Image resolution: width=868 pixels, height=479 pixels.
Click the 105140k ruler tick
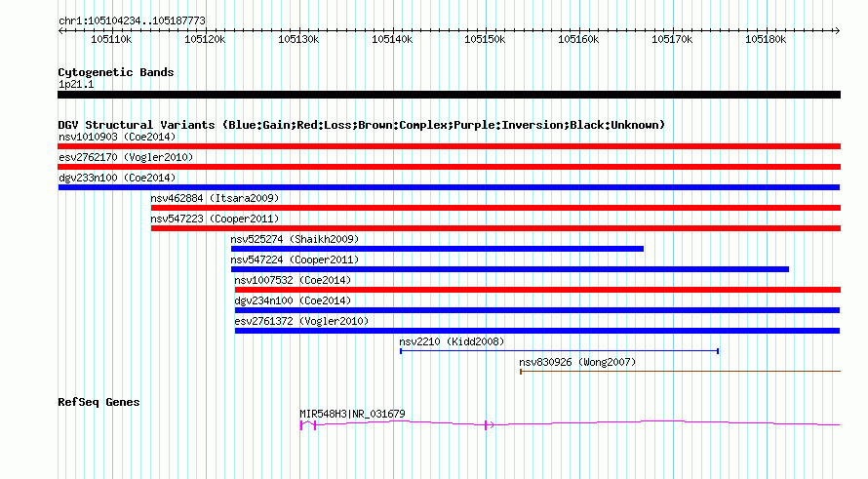pos(392,39)
